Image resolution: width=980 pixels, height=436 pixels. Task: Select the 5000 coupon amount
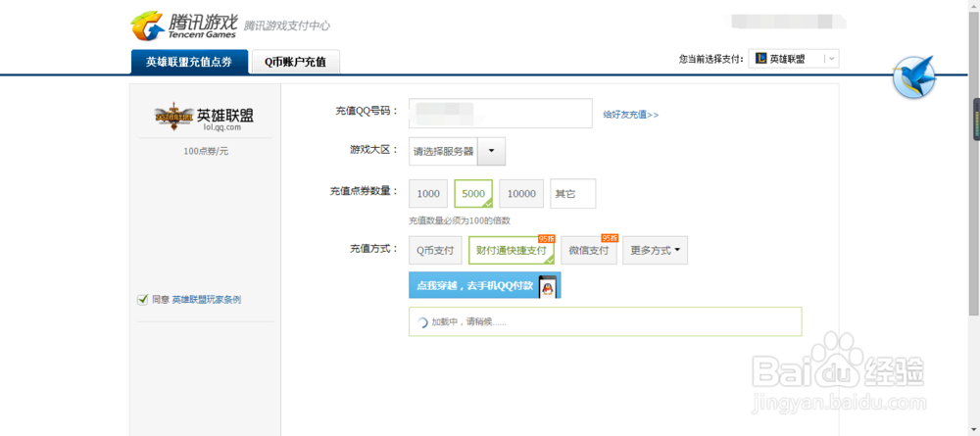[473, 194]
